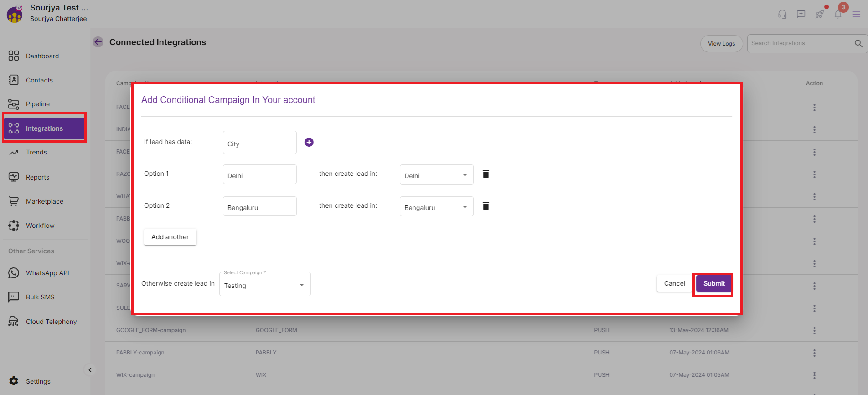Open notifications bell icon
Viewport: 868px width, 395px height.
[838, 14]
